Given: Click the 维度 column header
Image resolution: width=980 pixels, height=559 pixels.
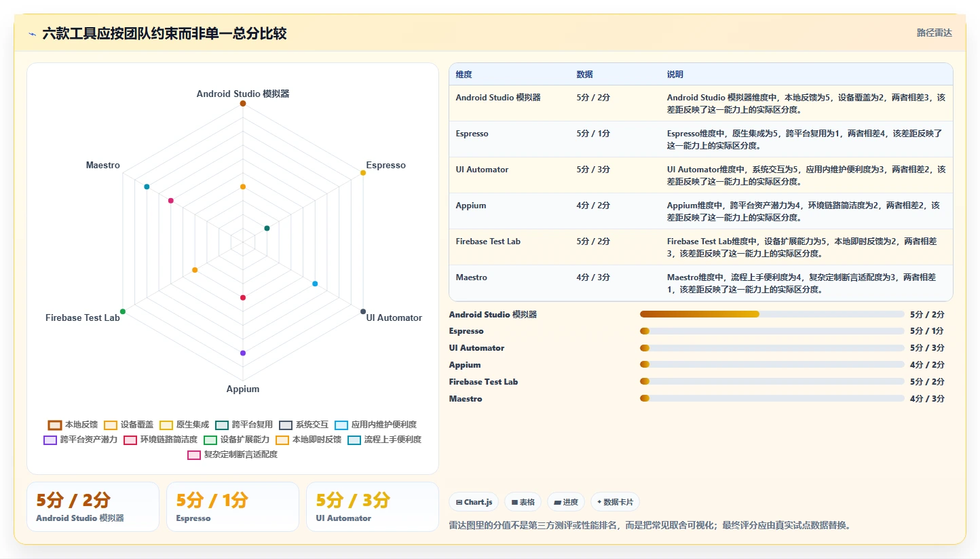Looking at the screenshot, I should (x=464, y=75).
